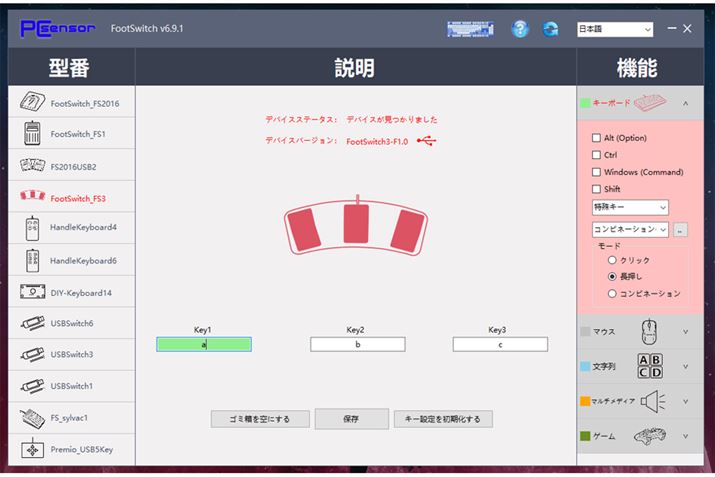Open the 特殊キー dropdown
Image resolution: width=715 pixels, height=477 pixels.
tap(630, 207)
